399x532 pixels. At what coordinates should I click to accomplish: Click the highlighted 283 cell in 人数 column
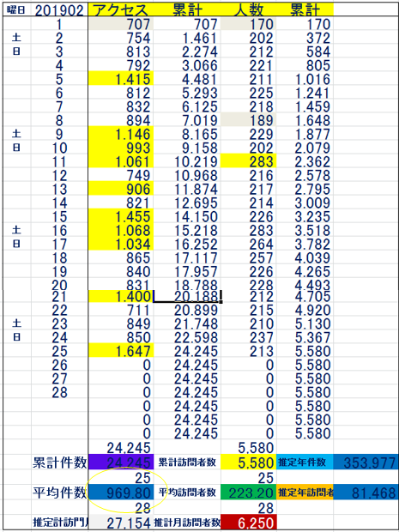248,160
